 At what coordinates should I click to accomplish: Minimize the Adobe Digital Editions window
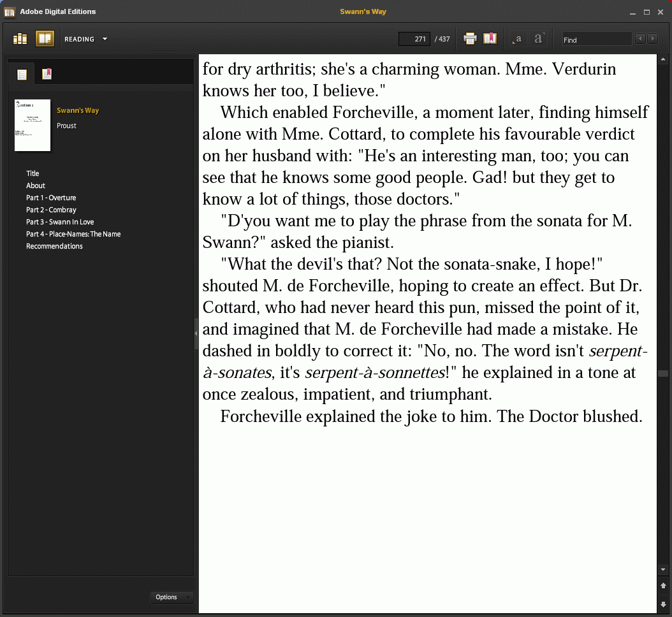point(632,12)
